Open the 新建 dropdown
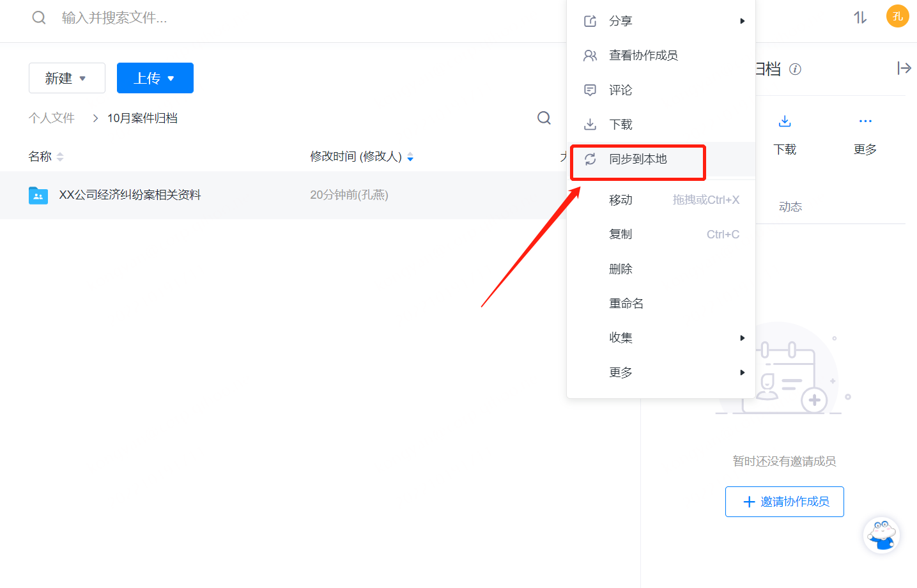The width and height of the screenshot is (917, 588). pyautogui.click(x=66, y=78)
